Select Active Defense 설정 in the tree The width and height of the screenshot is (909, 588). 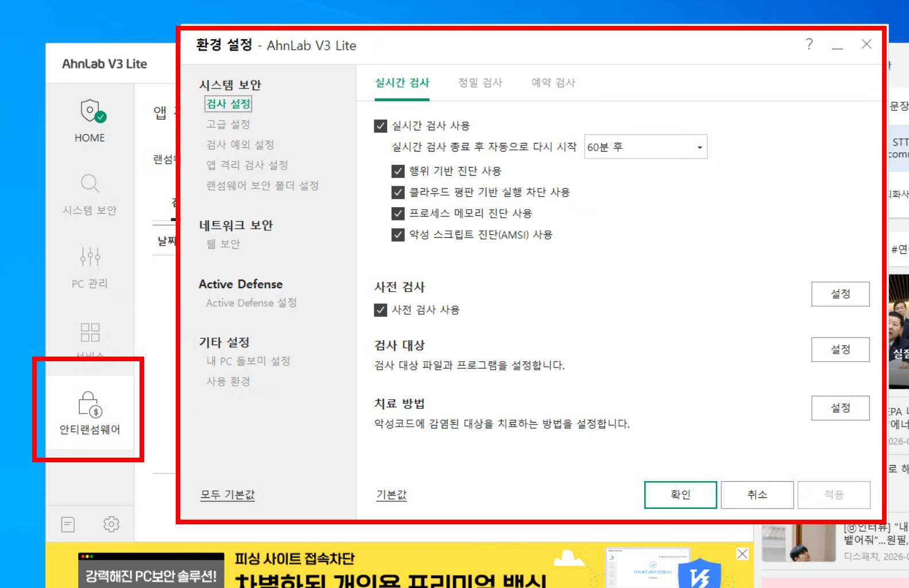click(x=252, y=303)
